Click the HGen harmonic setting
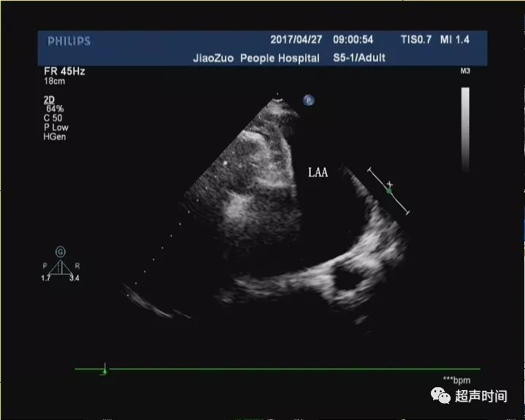This screenshot has height=420, width=525. pos(55,136)
